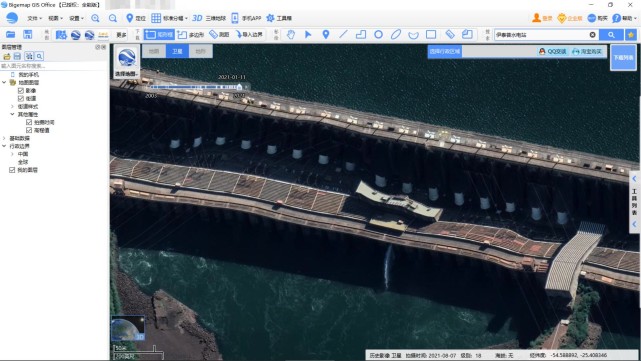The height and width of the screenshot is (361, 641).
Task: Select the tag label tool in drawing toolbar
Action: [x=450, y=35]
